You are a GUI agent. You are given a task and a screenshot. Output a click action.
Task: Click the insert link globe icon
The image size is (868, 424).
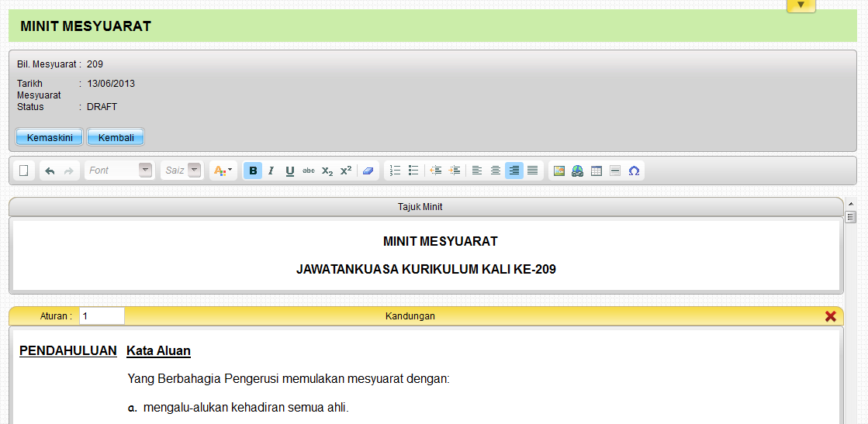pos(578,171)
